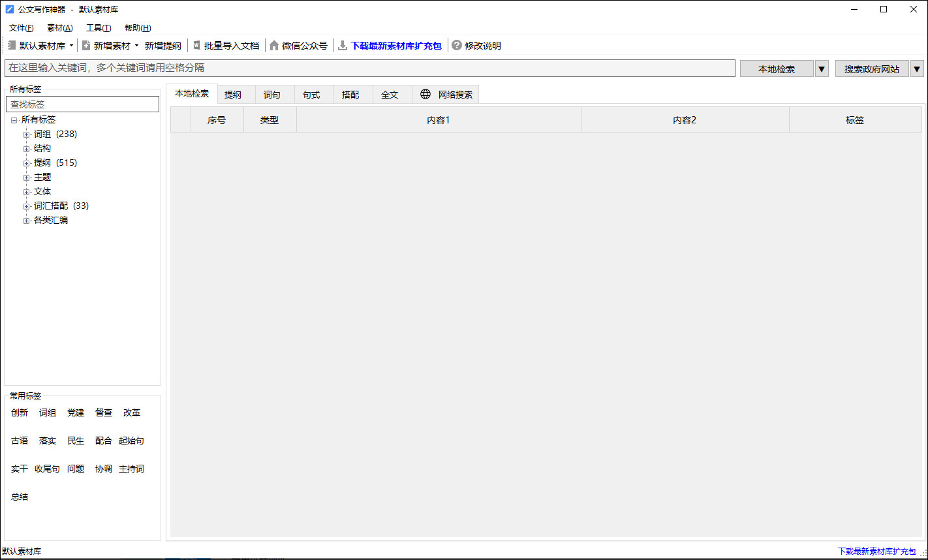Expand the 各类汇编 tree node

(27, 221)
